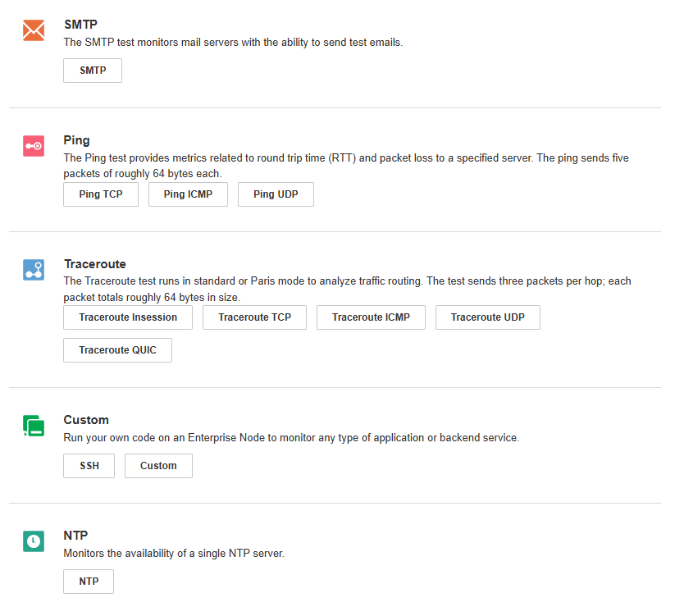Viewport: 675px width, 616px height.
Task: Select the SMTP test button
Action: coord(93,71)
